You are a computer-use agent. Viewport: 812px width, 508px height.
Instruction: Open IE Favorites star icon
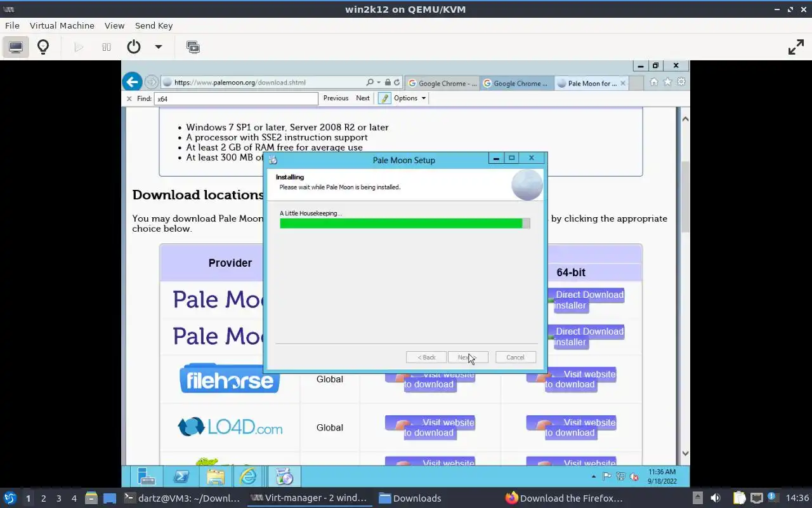pos(667,82)
